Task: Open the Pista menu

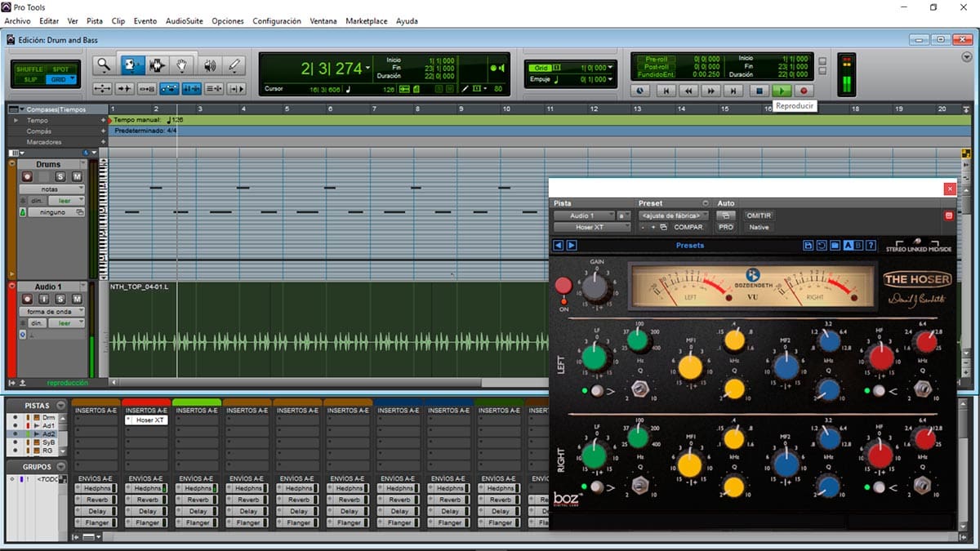Action: pyautogui.click(x=95, y=20)
